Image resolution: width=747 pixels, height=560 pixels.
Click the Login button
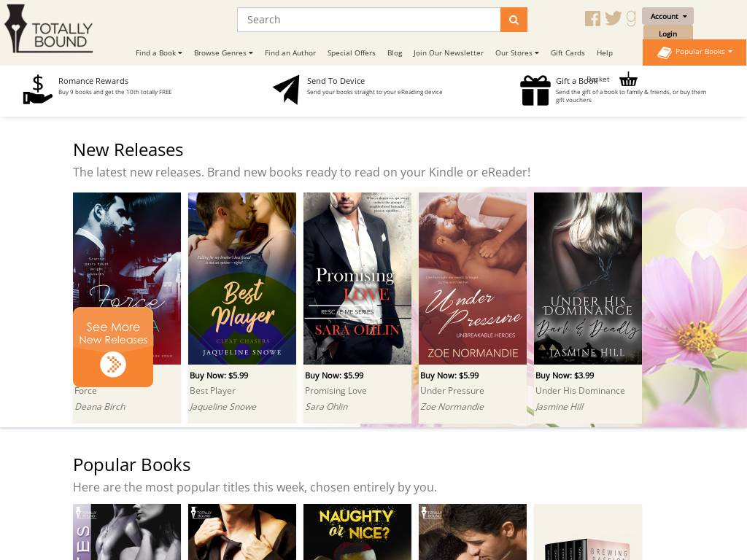click(x=667, y=34)
